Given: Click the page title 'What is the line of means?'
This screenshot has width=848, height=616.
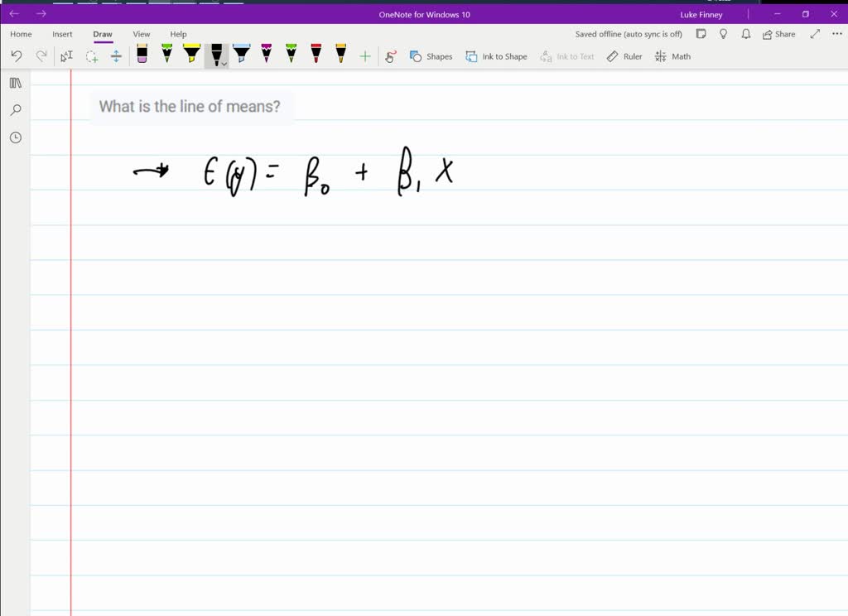Looking at the screenshot, I should coord(190,107).
